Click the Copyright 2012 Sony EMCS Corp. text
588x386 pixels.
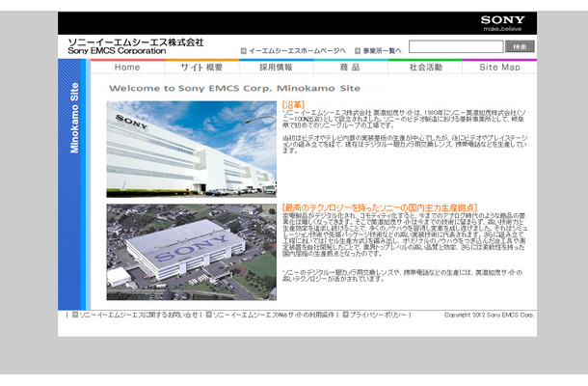(x=490, y=315)
